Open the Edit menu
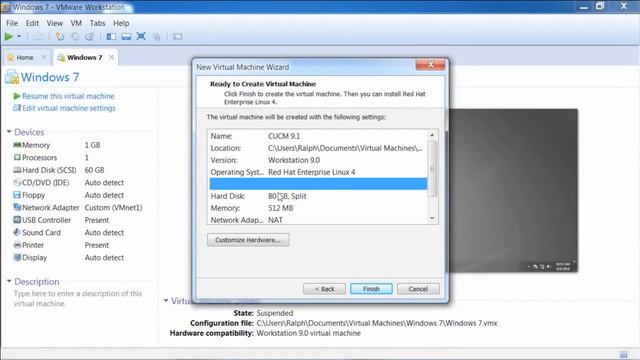640x360 pixels. (x=32, y=23)
